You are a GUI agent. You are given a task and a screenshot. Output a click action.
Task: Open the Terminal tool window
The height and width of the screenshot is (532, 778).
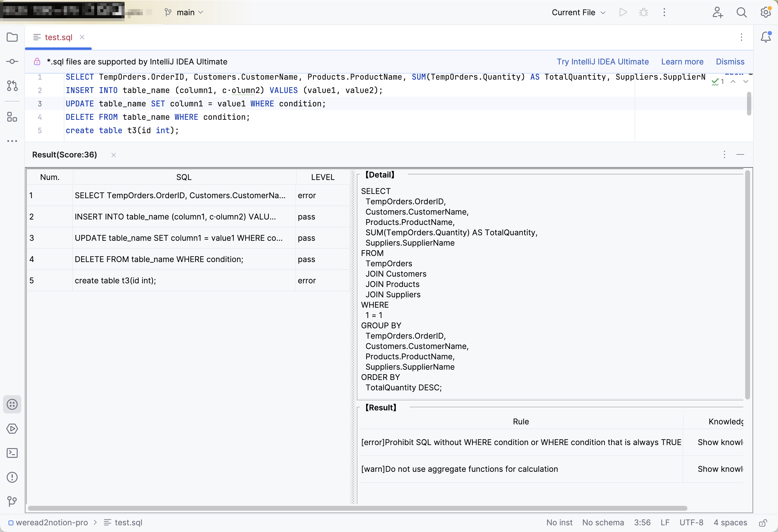(12, 453)
